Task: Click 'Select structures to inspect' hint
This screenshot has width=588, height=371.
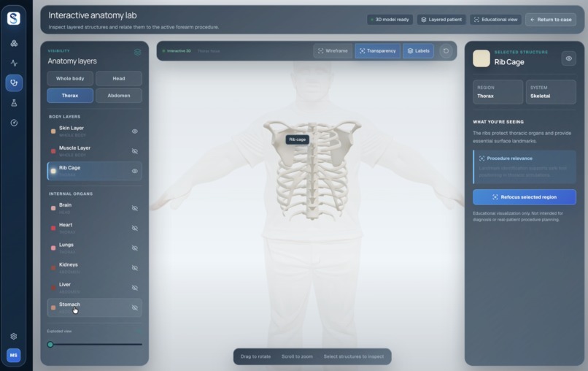Action: coord(354,356)
